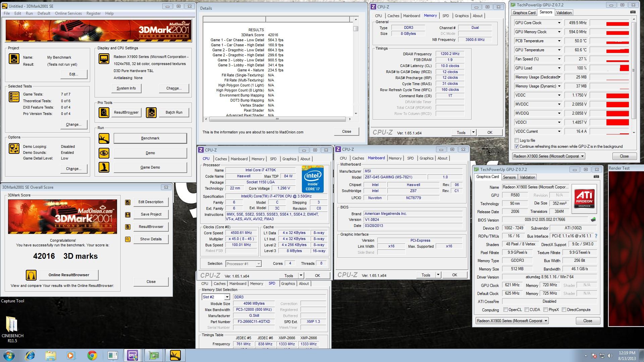
Task: Click the ResultBrowser icon in Overall Score window
Action: pyautogui.click(x=128, y=227)
